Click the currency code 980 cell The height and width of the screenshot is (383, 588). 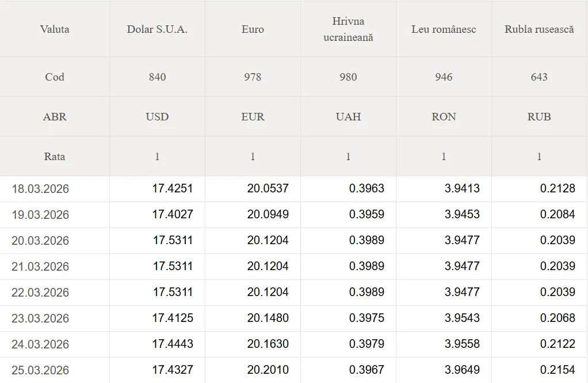pyautogui.click(x=348, y=77)
